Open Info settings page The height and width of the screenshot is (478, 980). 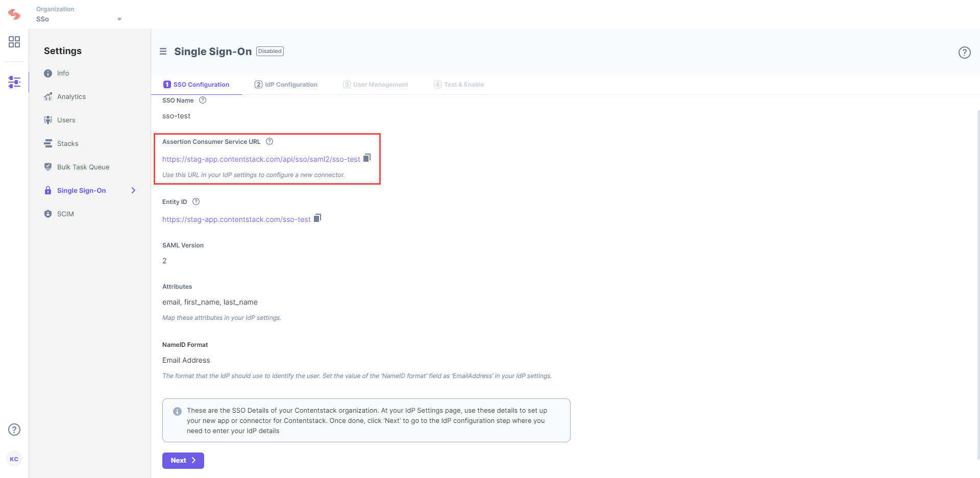tap(63, 73)
